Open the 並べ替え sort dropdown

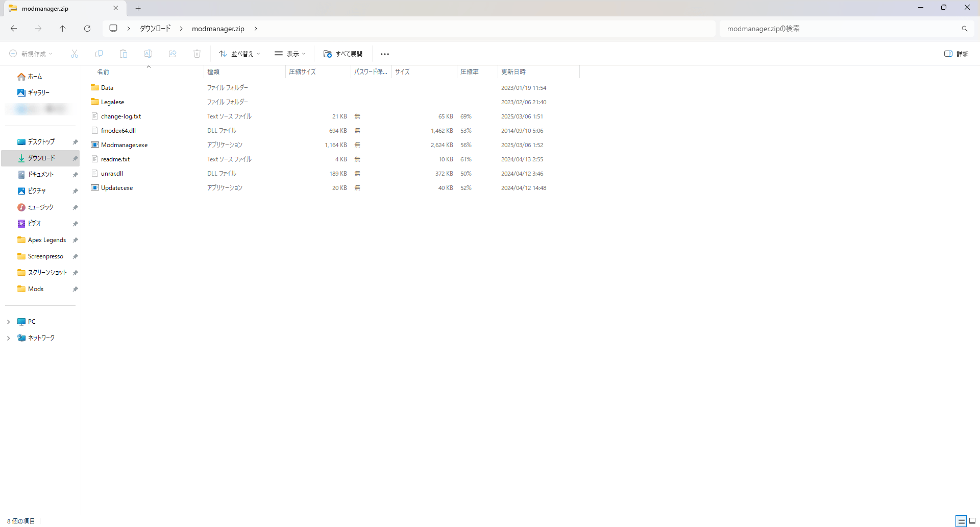pyautogui.click(x=239, y=54)
